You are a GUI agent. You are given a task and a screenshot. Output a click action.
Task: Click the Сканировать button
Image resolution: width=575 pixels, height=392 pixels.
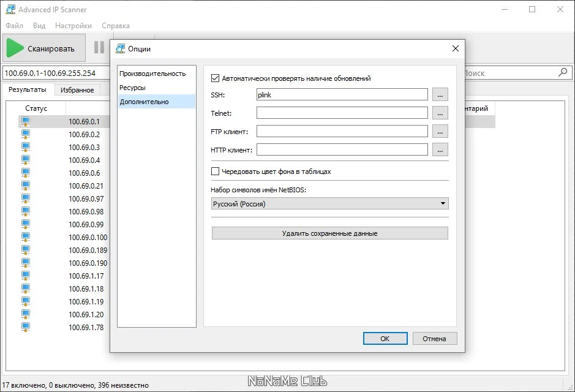(x=44, y=48)
